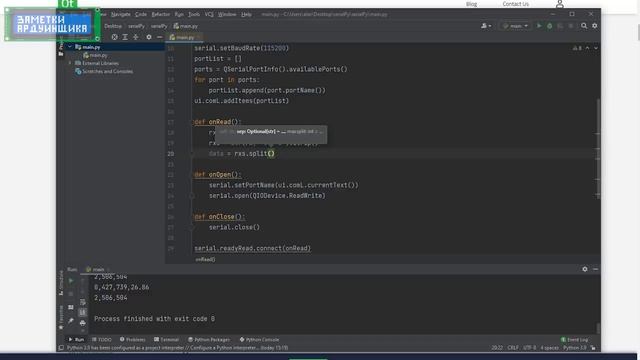
Task: Toggle tool window quick access icon in status bar
Action: [x=61, y=348]
